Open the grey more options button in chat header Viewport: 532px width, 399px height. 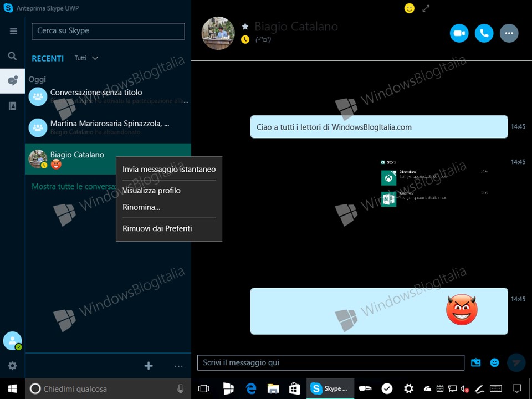point(509,33)
